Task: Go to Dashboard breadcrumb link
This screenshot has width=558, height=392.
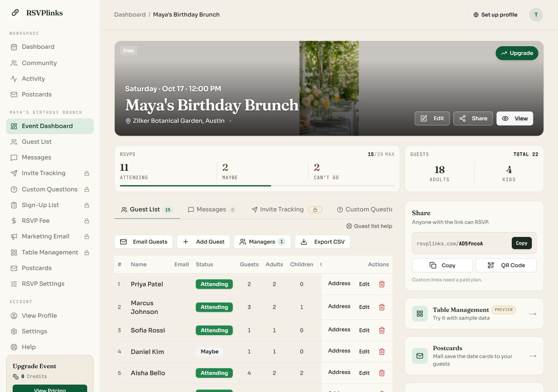Action: [x=130, y=15]
